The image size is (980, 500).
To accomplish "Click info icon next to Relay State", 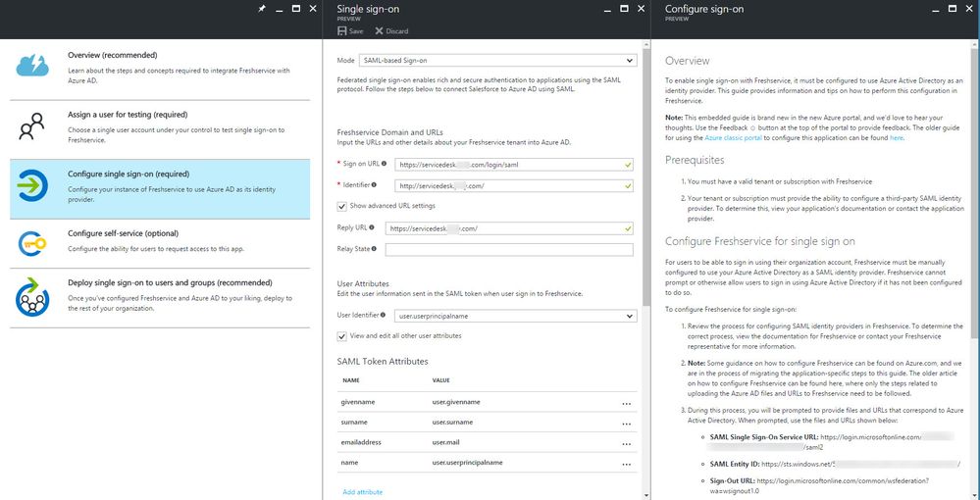I will 375,249.
